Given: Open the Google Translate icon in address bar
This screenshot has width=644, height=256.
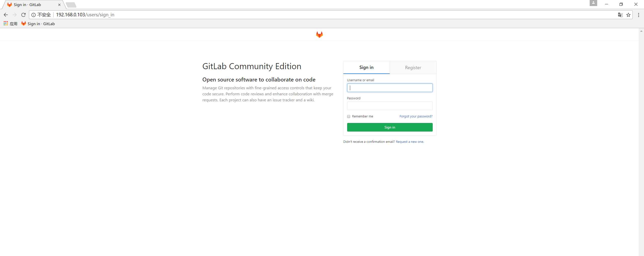Looking at the screenshot, I should [x=620, y=15].
